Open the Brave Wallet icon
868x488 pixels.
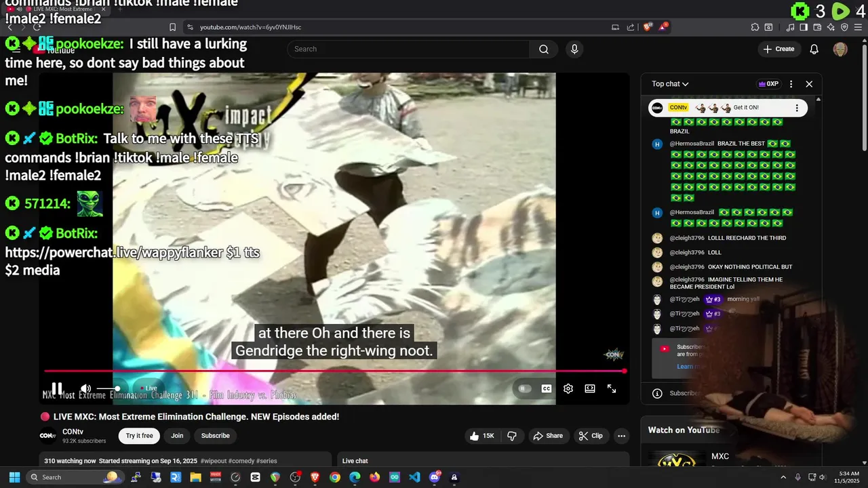click(817, 27)
